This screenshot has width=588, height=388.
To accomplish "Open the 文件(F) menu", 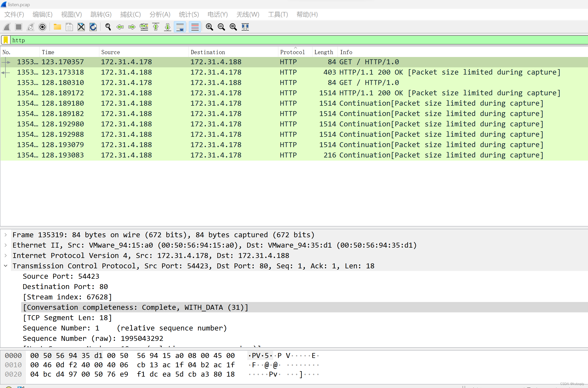I will [x=14, y=15].
